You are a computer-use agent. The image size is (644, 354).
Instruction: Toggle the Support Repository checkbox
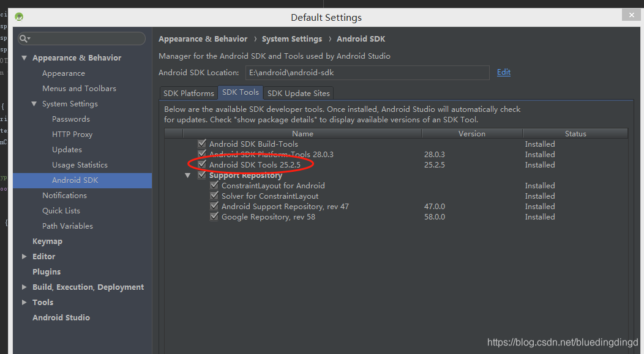tap(201, 175)
